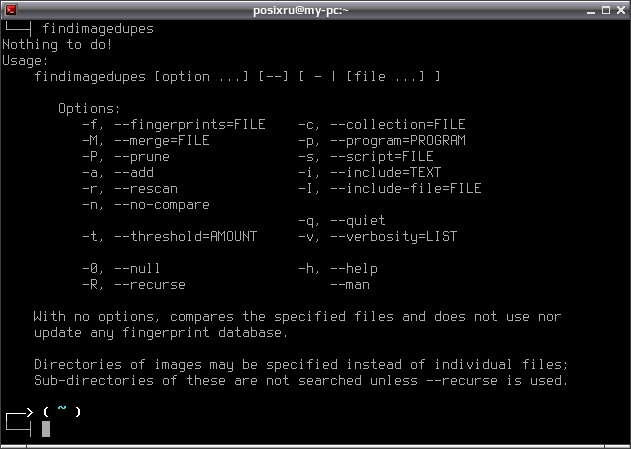
Task: Maximize the terminal window
Action: click(606, 10)
